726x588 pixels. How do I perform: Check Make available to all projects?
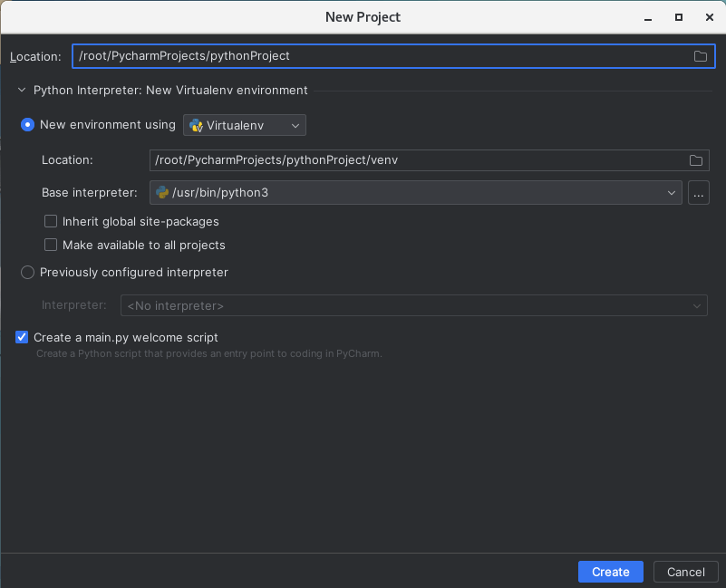pyautogui.click(x=52, y=245)
